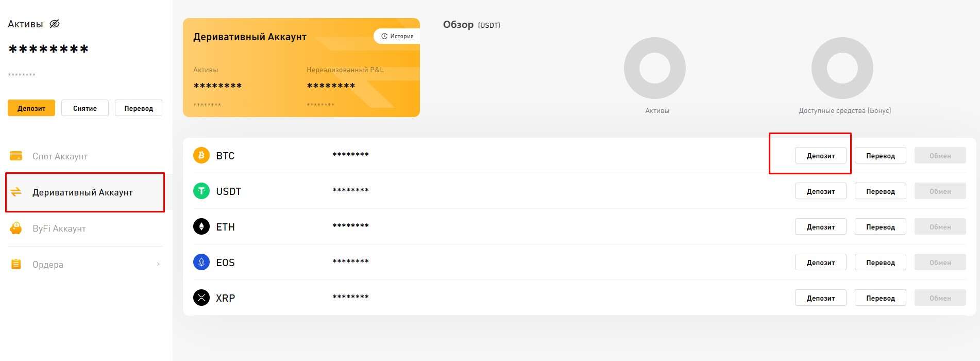980x361 pixels.
Task: Click Перевод in the ETH row
Action: (881, 226)
